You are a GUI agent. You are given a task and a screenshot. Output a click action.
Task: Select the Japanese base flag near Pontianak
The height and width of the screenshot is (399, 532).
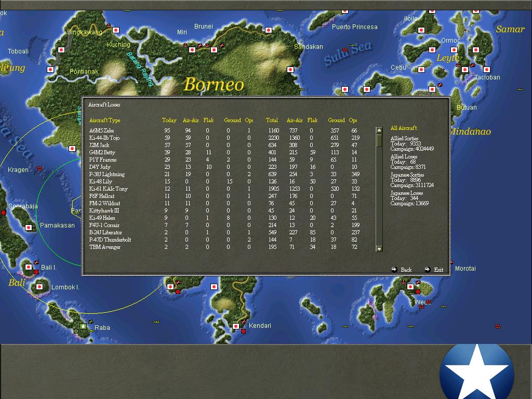50,70
